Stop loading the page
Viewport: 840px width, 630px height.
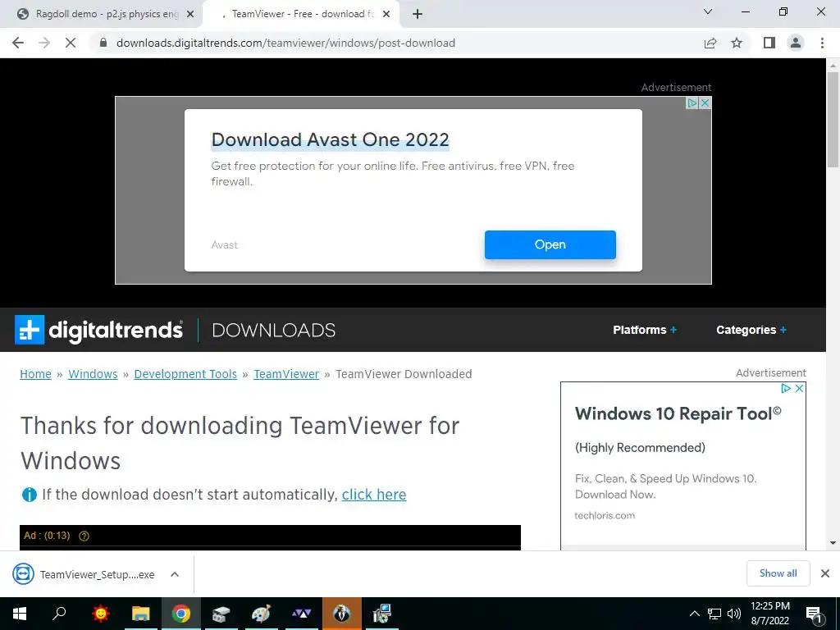(x=71, y=43)
